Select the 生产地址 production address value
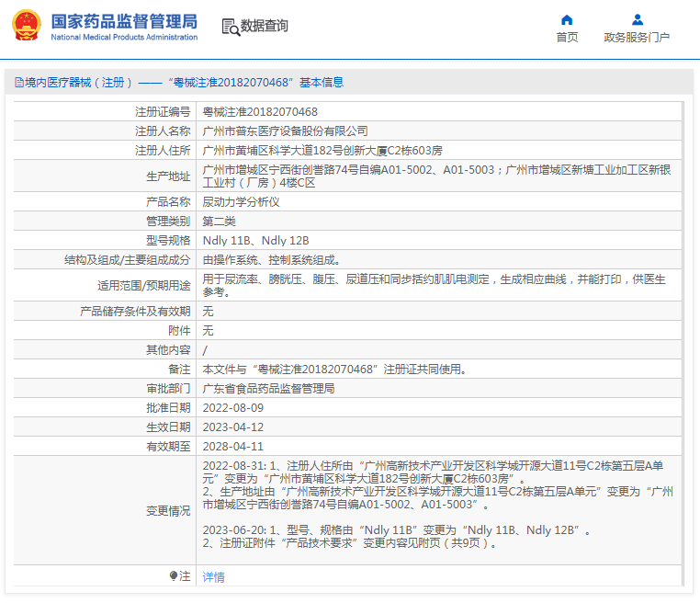700x603 pixels. (436, 176)
